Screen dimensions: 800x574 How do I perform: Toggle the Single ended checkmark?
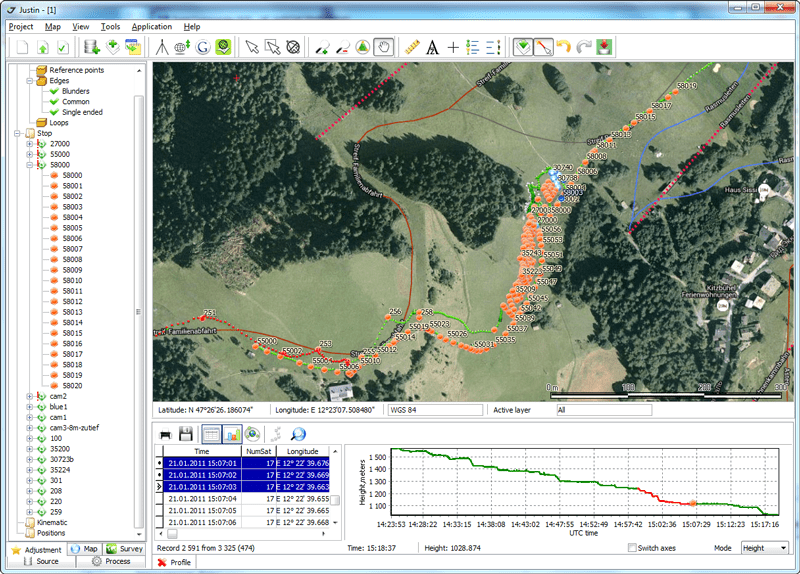point(54,112)
